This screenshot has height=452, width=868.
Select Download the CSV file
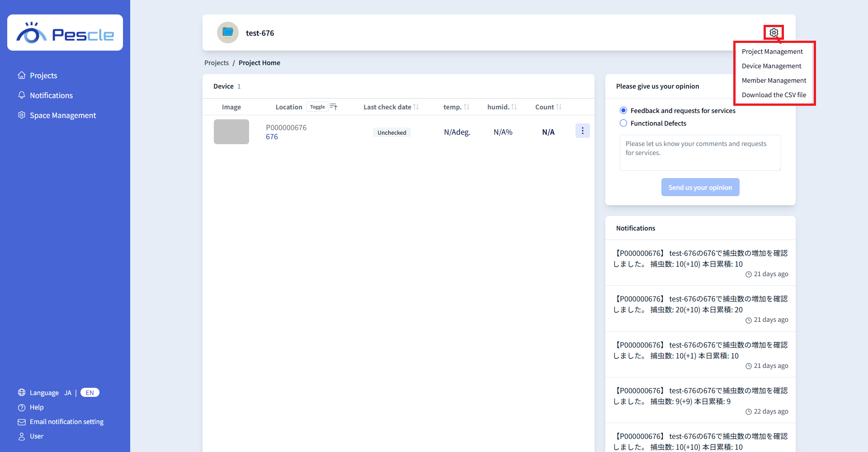point(774,95)
